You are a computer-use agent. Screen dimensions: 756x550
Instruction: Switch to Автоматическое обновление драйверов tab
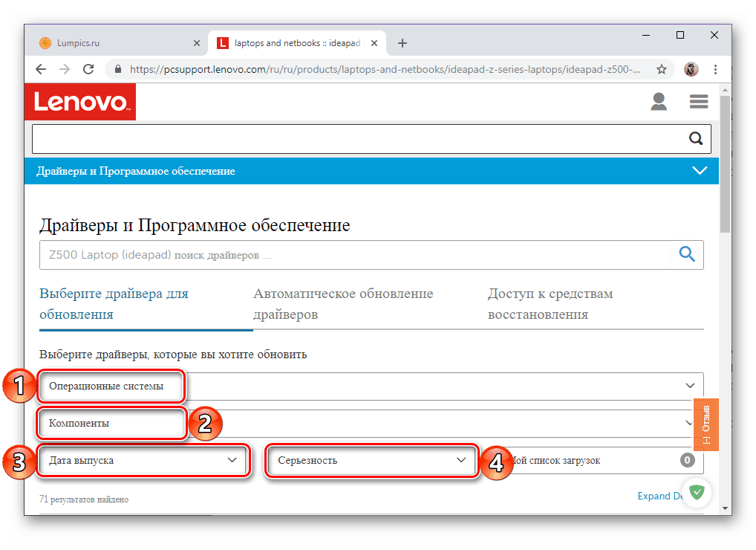click(x=343, y=303)
